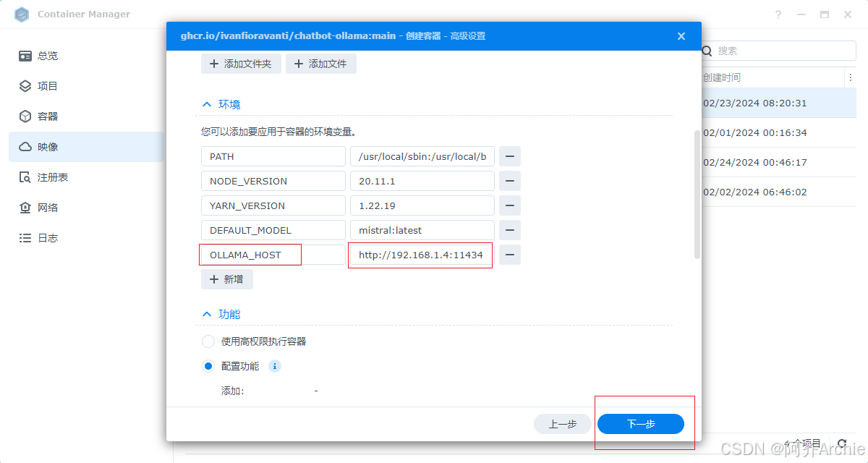Select the 使用高权限执行容器 radio button
Viewport: 868px width, 463px height.
pyautogui.click(x=208, y=341)
